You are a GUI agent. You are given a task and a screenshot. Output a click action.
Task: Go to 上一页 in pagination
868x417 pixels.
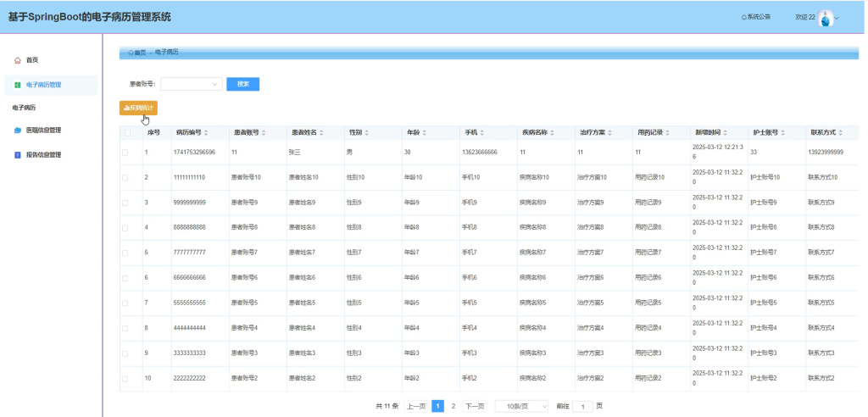[416, 407]
